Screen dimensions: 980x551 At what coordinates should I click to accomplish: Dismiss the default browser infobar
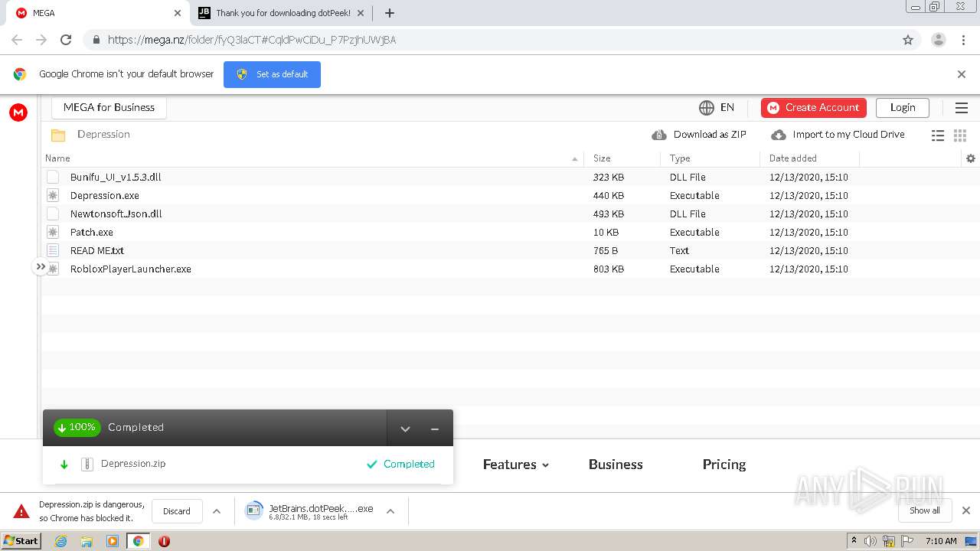962,74
